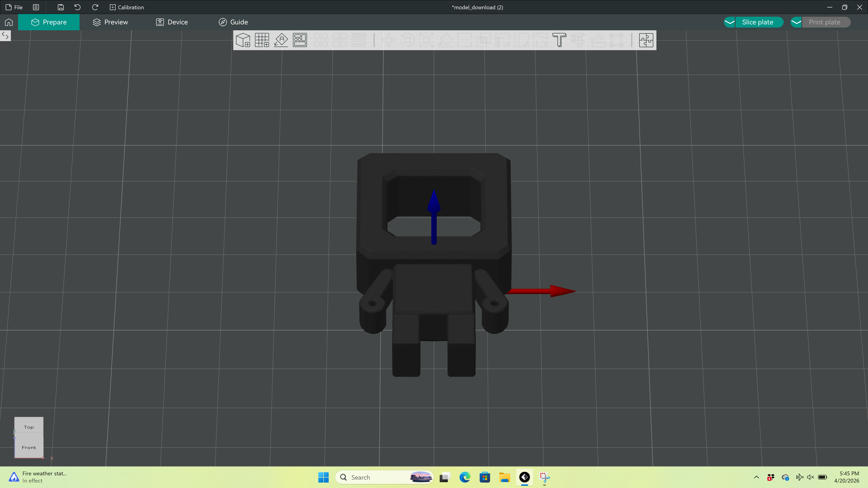Click the Add plate grid icon
This screenshot has width=868, height=488.
[262, 40]
